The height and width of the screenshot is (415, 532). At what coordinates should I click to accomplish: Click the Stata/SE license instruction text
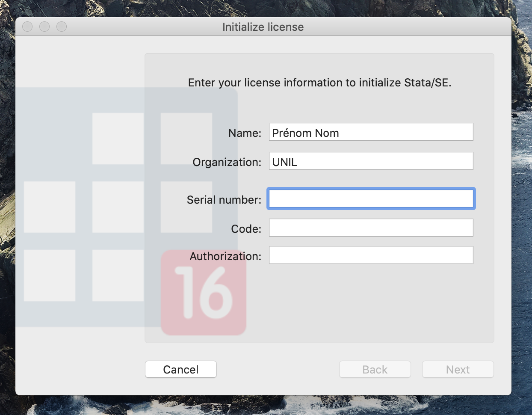(319, 83)
